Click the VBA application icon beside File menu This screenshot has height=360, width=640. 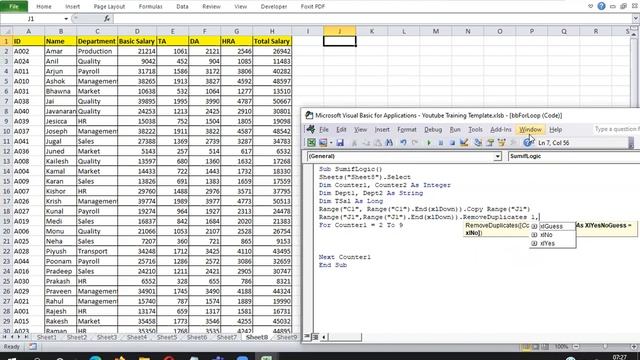coord(311,129)
